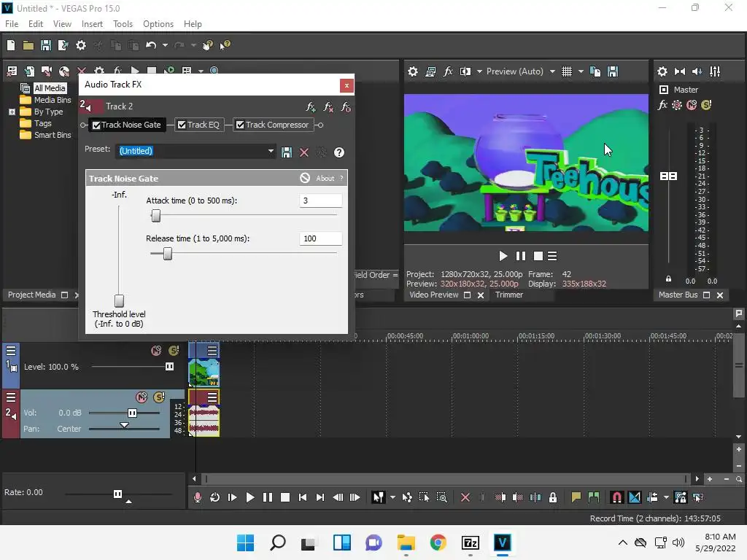The height and width of the screenshot is (560, 747).
Task: Expand the By Type tree node
Action: 12,112
